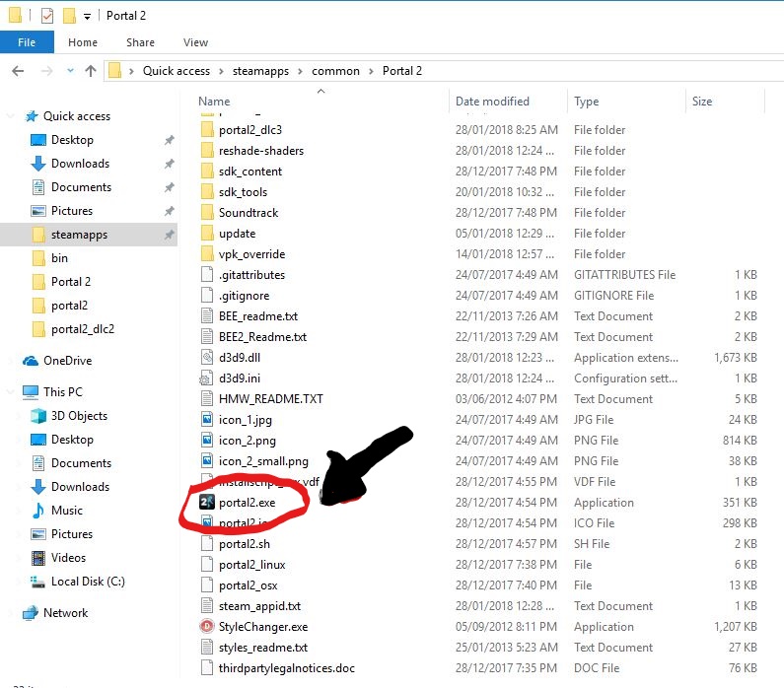Switch to the View ribbon tab
The width and height of the screenshot is (784, 688).
click(195, 42)
